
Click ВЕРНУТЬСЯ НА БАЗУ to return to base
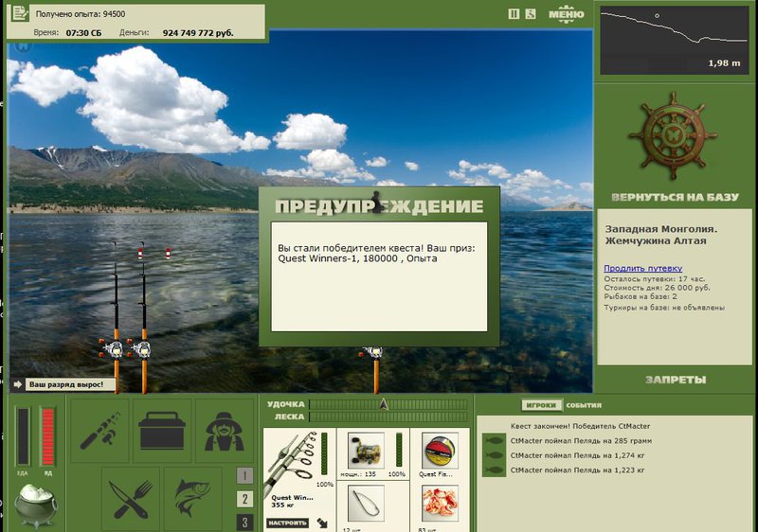click(675, 197)
